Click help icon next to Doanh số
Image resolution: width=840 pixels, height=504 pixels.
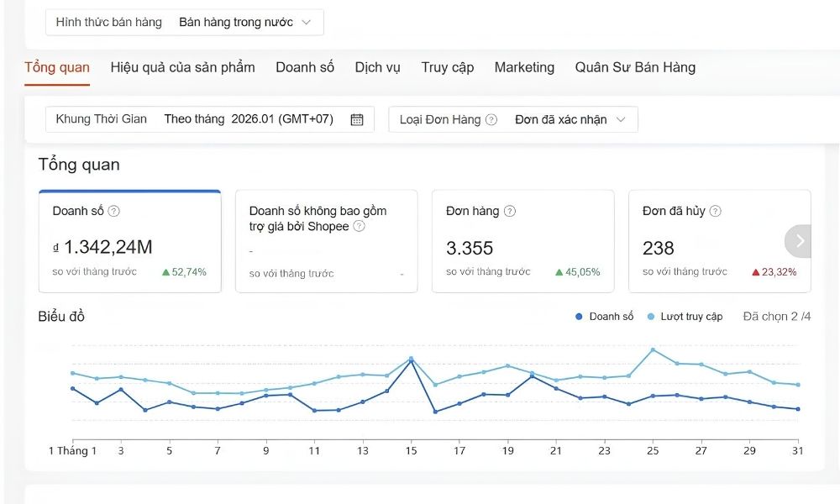click(x=114, y=212)
